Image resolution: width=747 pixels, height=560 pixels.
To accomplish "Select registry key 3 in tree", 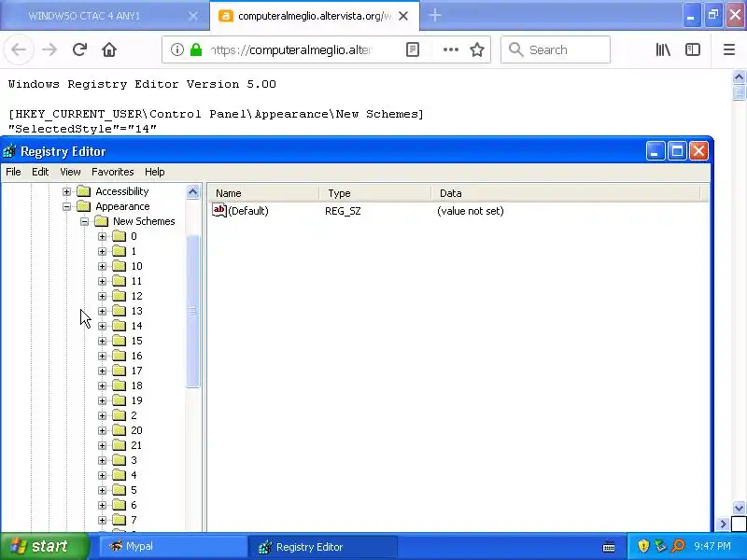I will coord(134,460).
